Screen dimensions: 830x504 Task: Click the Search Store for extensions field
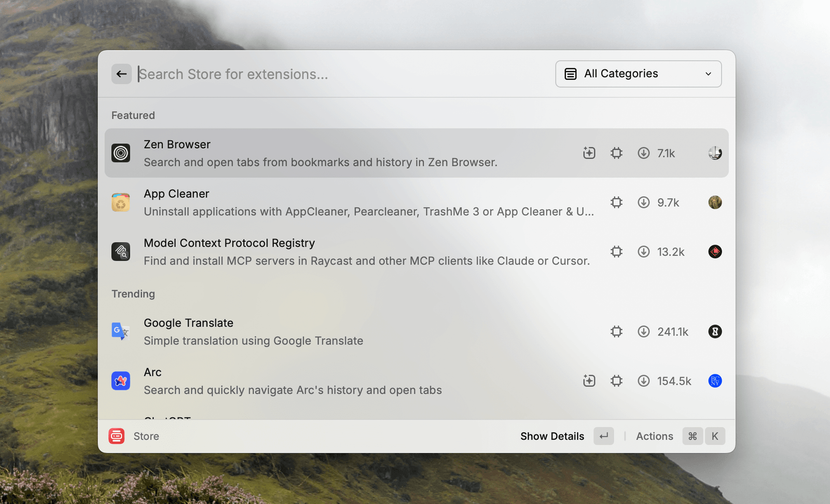tap(337, 74)
